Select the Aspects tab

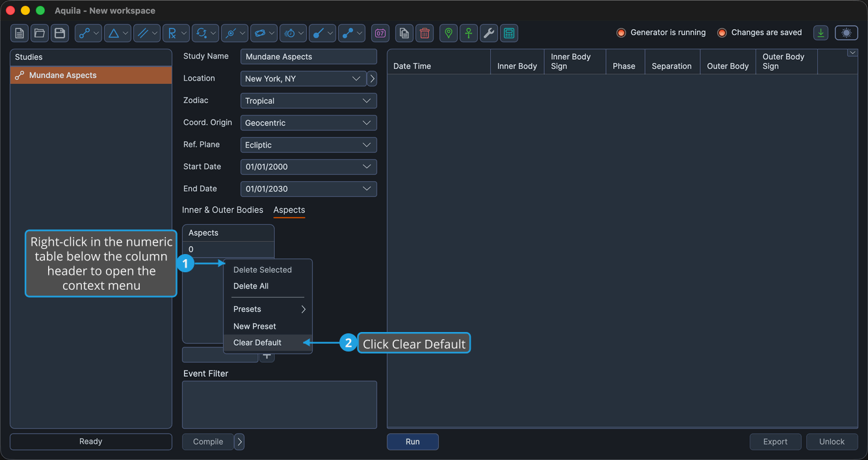(289, 210)
